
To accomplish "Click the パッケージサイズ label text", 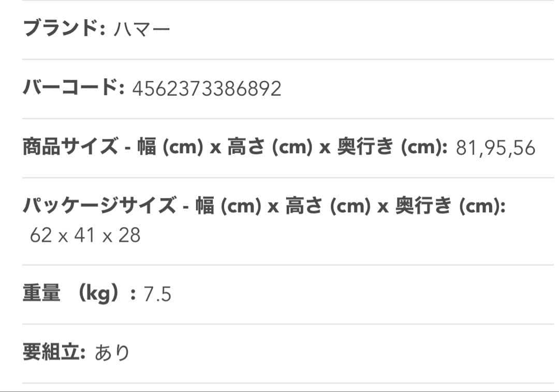I will pyautogui.click(x=99, y=207).
